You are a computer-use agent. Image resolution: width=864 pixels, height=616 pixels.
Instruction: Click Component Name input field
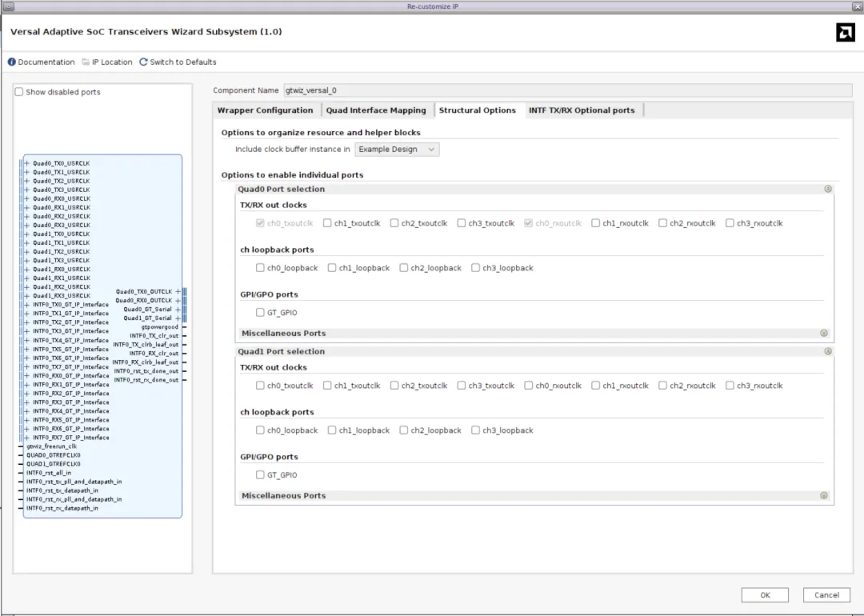click(567, 90)
